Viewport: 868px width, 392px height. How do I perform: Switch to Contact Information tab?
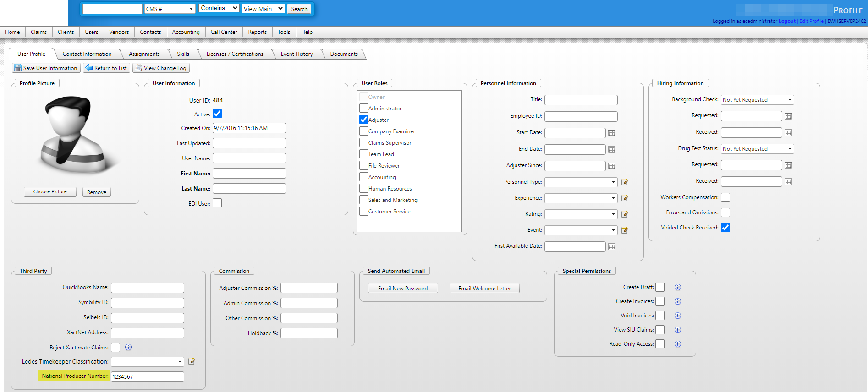click(x=87, y=54)
